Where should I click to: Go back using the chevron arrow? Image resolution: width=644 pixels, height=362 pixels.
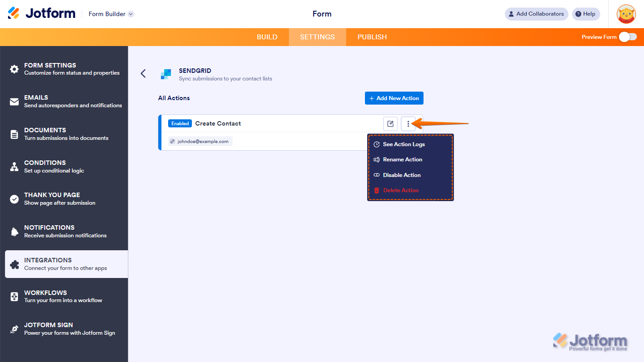143,73
